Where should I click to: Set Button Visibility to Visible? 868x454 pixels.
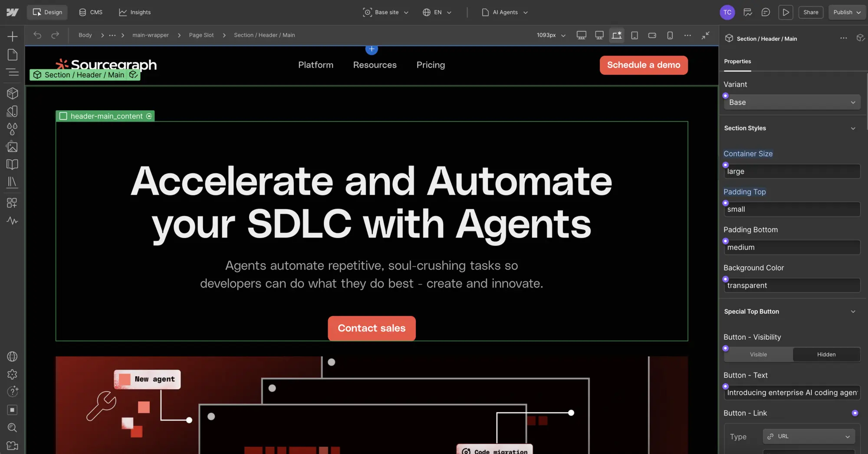[758, 355]
